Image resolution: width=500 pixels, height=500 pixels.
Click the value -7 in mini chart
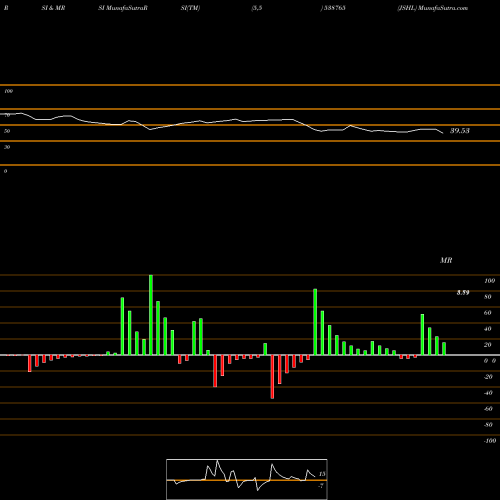coord(321,486)
